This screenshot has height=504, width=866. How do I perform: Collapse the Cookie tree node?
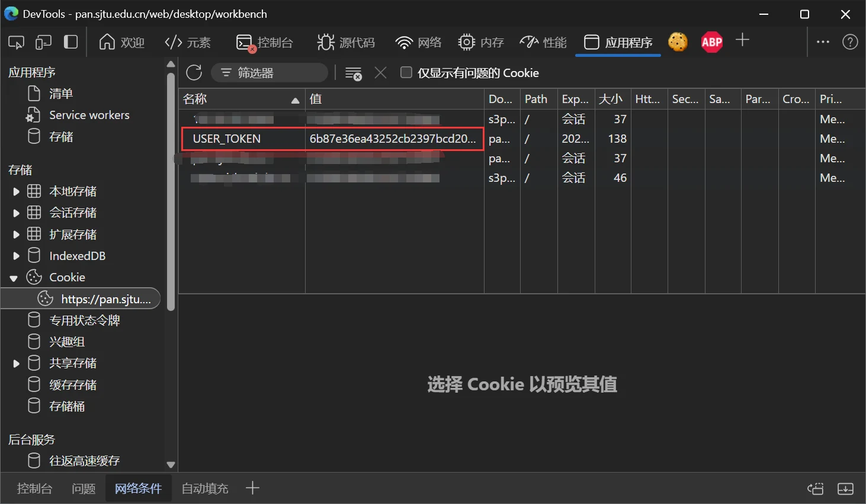click(x=14, y=278)
